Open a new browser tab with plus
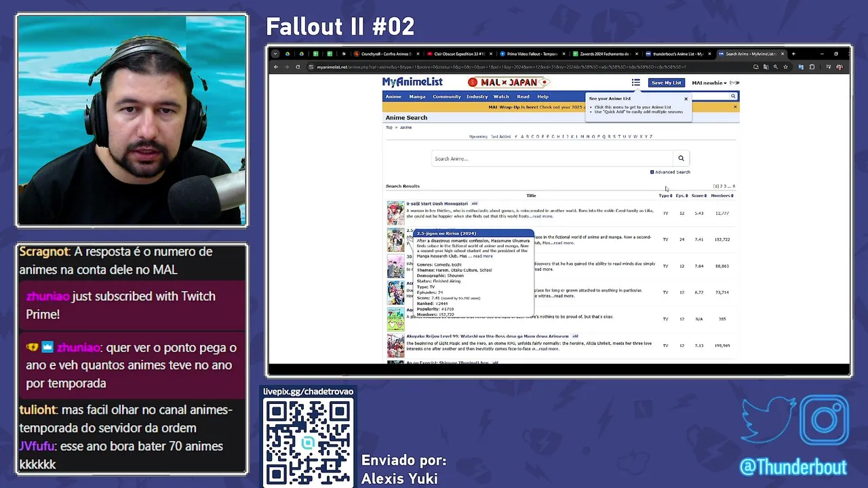Image resolution: width=868 pixels, height=488 pixels. click(793, 54)
